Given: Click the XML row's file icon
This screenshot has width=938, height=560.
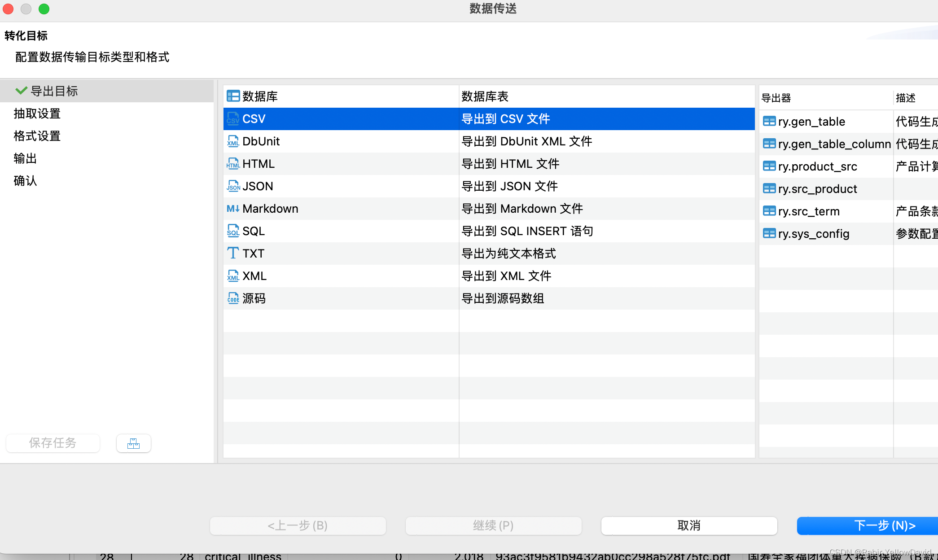Looking at the screenshot, I should point(233,276).
